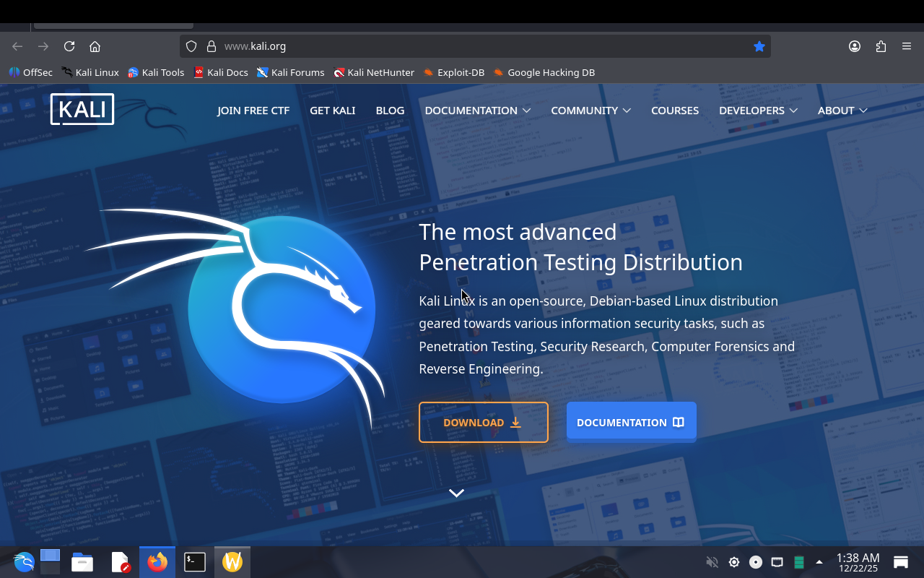Expand the Community nav dropdown
This screenshot has height=578, width=924.
[x=590, y=111]
